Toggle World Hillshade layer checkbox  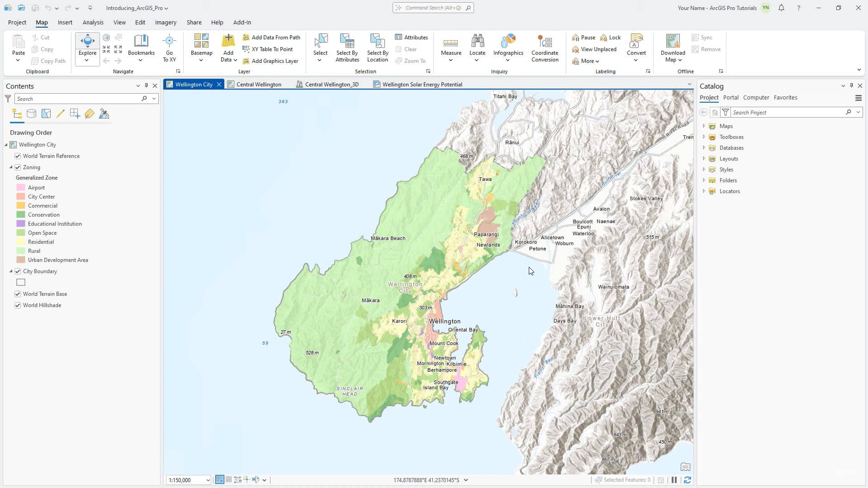pyautogui.click(x=18, y=305)
